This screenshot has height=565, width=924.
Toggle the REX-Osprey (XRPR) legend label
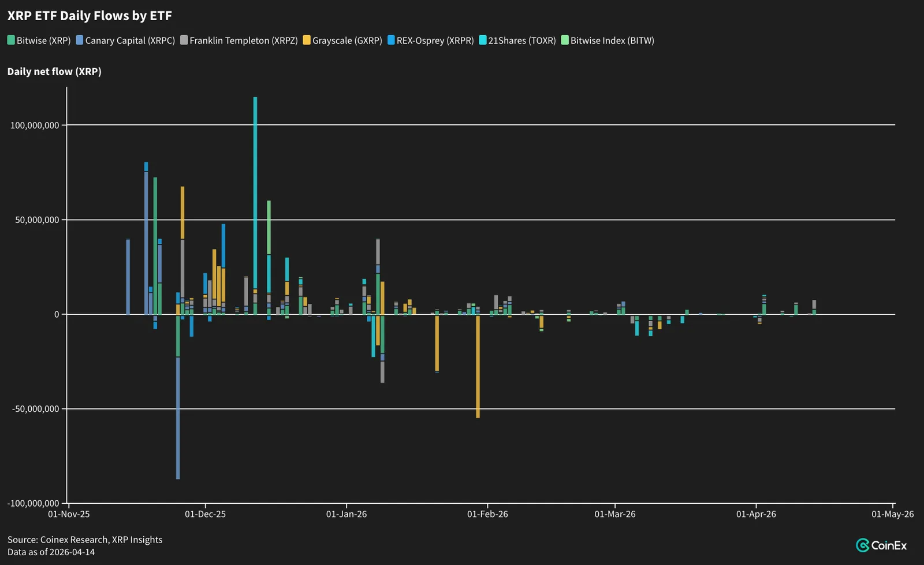[435, 40]
